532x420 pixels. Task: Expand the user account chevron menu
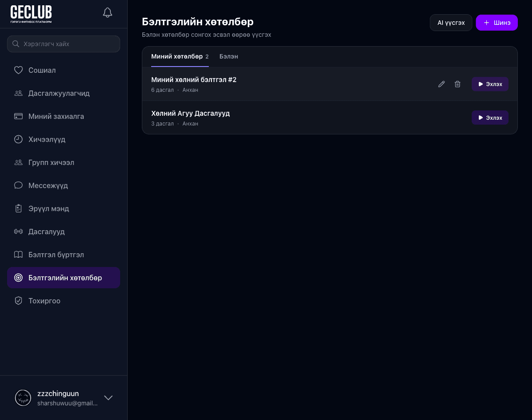108,398
